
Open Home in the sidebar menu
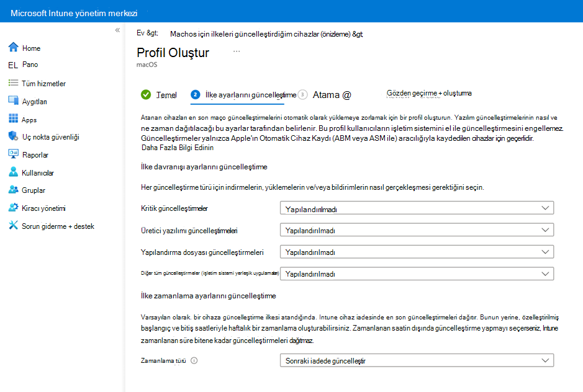coord(31,48)
